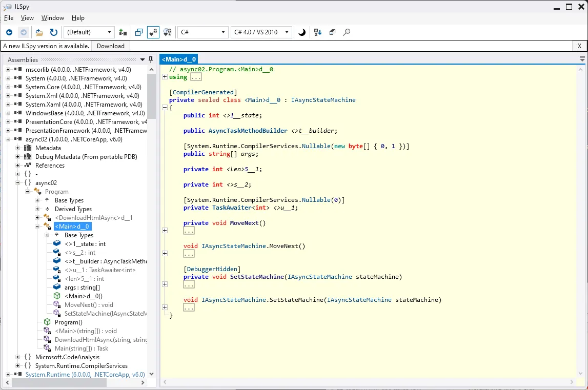Click the <DownloadHtmlAsync>d__1 class icon
The height and width of the screenshot is (390, 588).
[47, 217]
